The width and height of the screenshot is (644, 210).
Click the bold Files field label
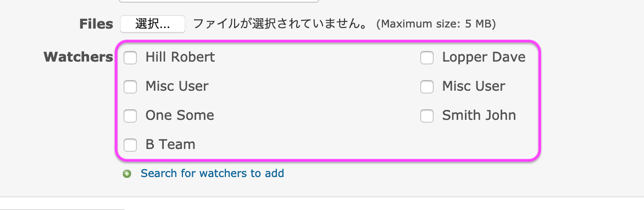tap(96, 24)
